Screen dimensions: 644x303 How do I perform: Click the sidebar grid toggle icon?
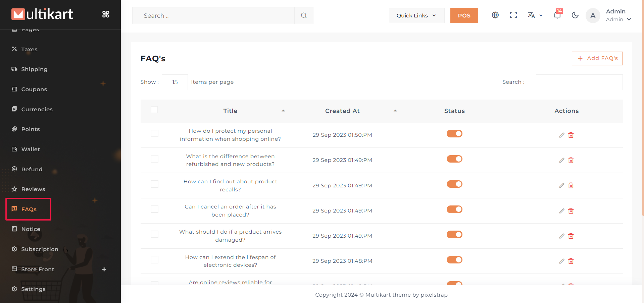(106, 14)
